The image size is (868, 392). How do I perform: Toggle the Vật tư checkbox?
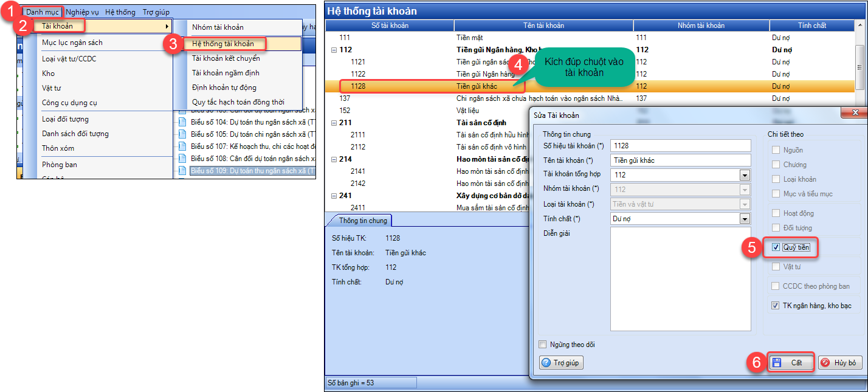click(x=776, y=267)
